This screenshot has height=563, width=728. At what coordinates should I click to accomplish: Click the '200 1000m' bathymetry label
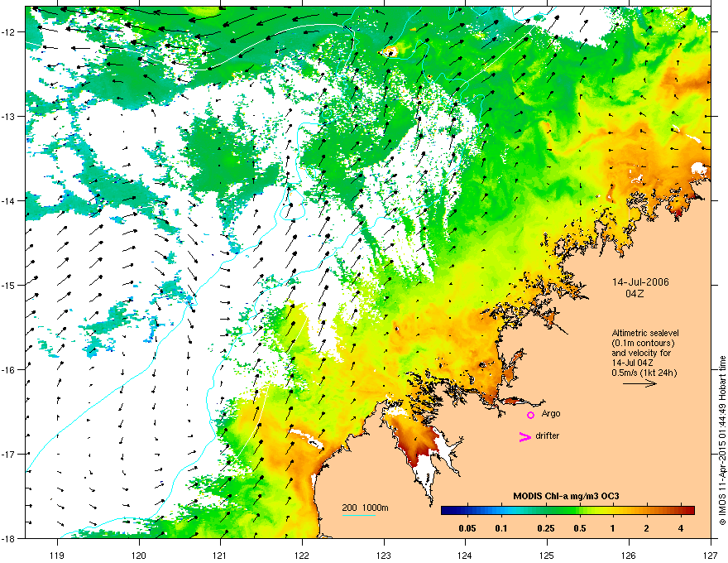365,508
